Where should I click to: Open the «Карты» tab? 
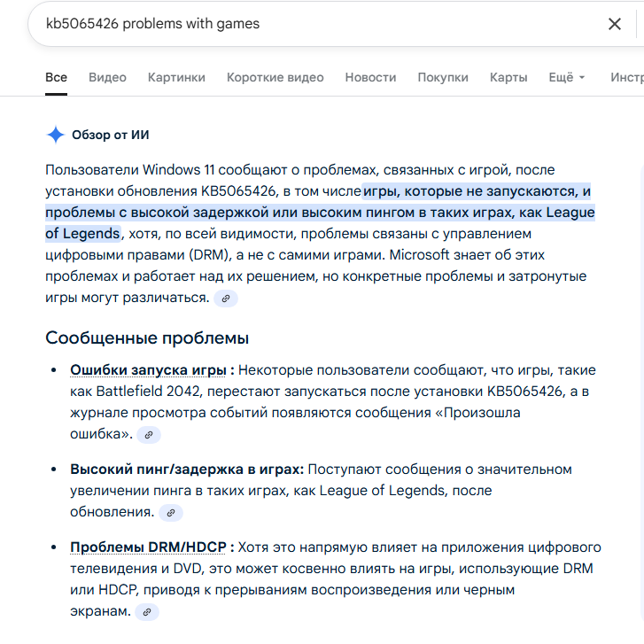[x=508, y=77]
